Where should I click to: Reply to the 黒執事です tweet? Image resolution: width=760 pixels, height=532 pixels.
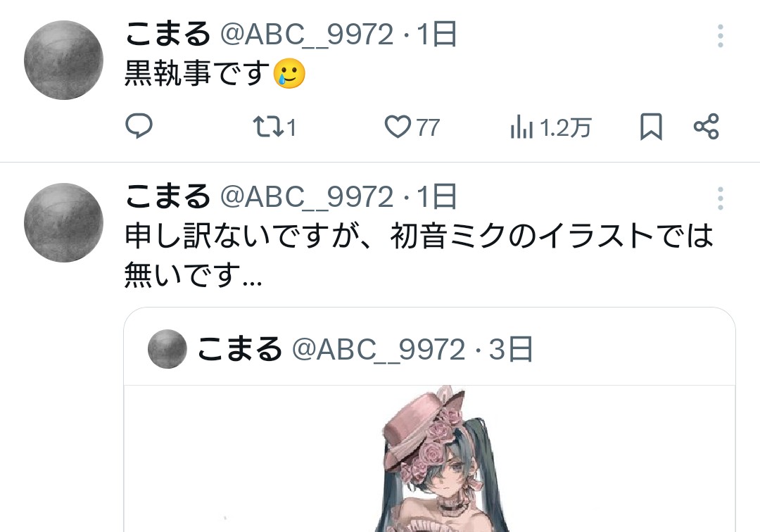point(139,126)
